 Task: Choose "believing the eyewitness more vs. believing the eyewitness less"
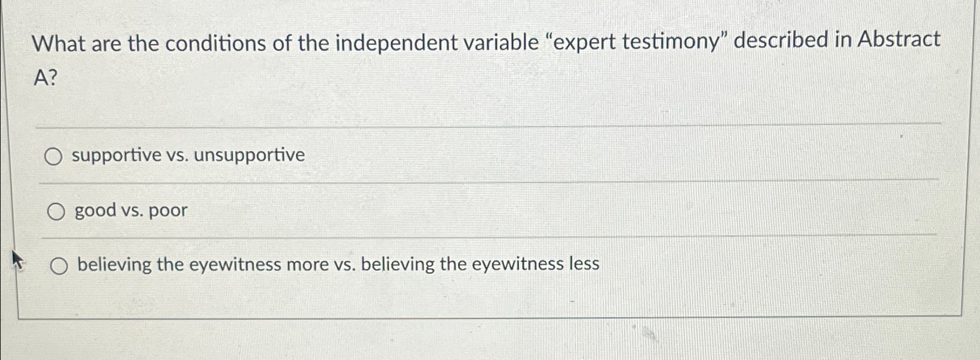(x=59, y=265)
